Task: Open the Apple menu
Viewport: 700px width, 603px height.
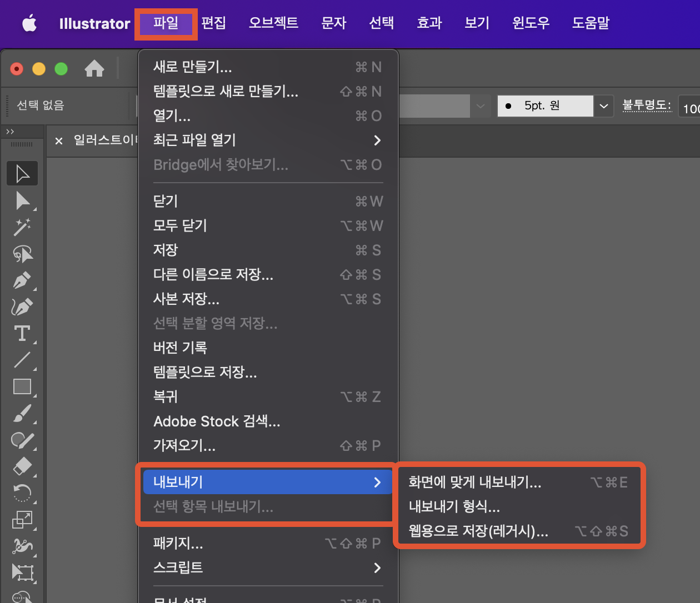Action: click(29, 23)
